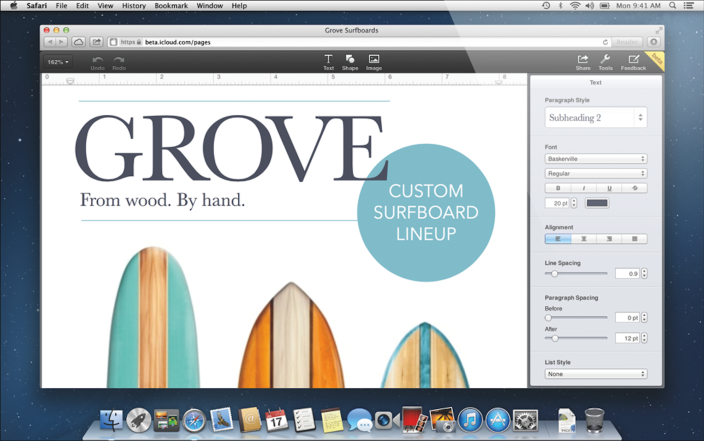Open the List Style None dropdown
This screenshot has width=704, height=441.
click(x=595, y=374)
